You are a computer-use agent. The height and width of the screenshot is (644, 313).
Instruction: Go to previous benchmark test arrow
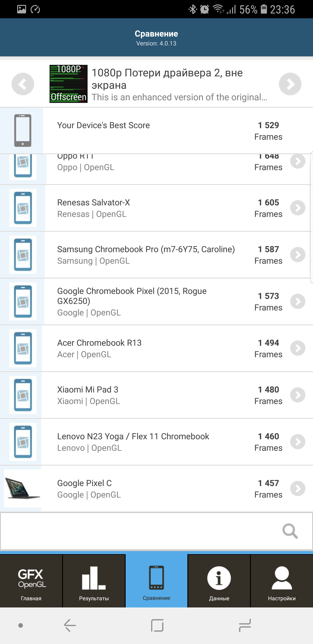click(x=23, y=84)
